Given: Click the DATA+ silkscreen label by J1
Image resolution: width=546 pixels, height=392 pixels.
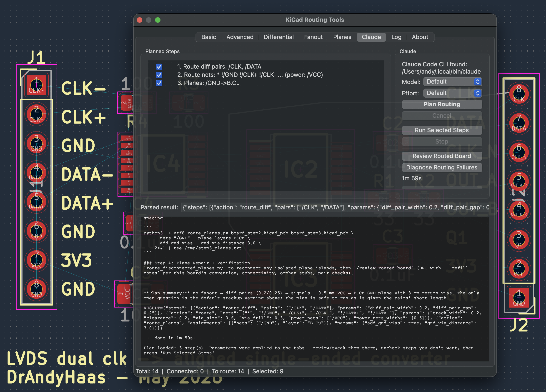Looking at the screenshot, I should [87, 203].
